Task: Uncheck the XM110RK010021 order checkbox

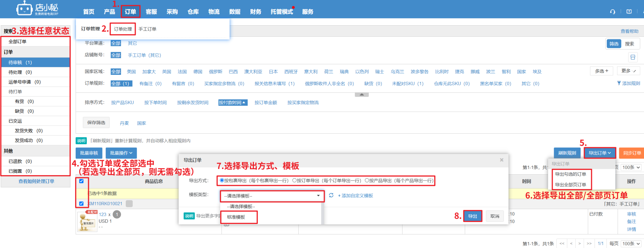Action: tap(82, 203)
